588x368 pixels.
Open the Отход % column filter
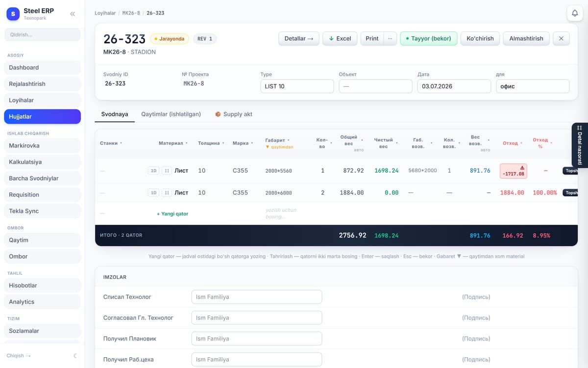551,143
